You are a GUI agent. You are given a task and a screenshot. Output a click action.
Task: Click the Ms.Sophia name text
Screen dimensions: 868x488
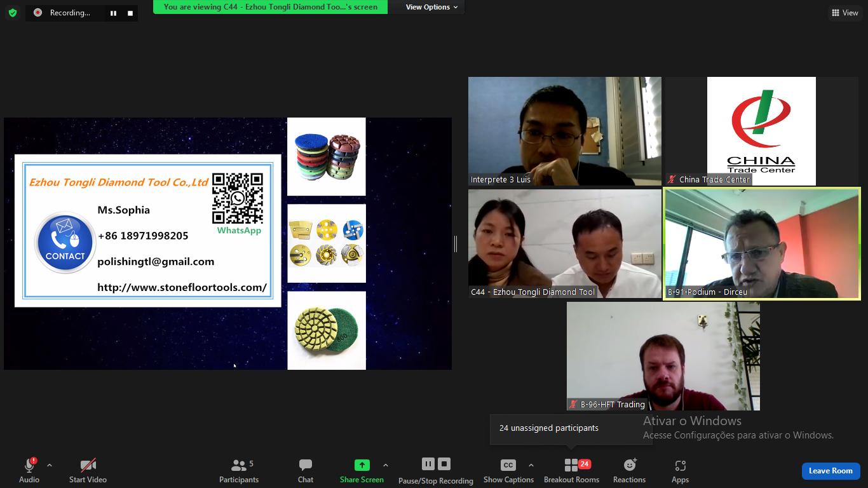coord(123,210)
